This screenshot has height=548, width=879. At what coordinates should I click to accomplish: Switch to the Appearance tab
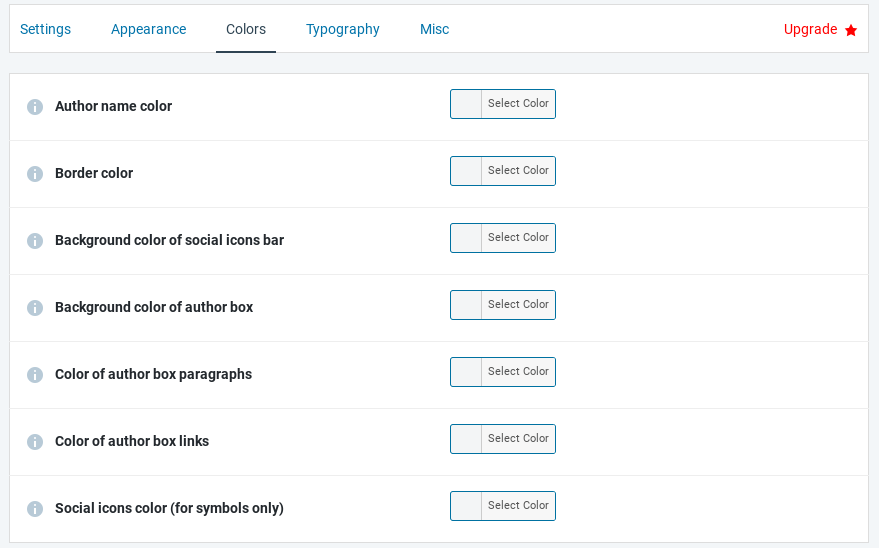[148, 29]
